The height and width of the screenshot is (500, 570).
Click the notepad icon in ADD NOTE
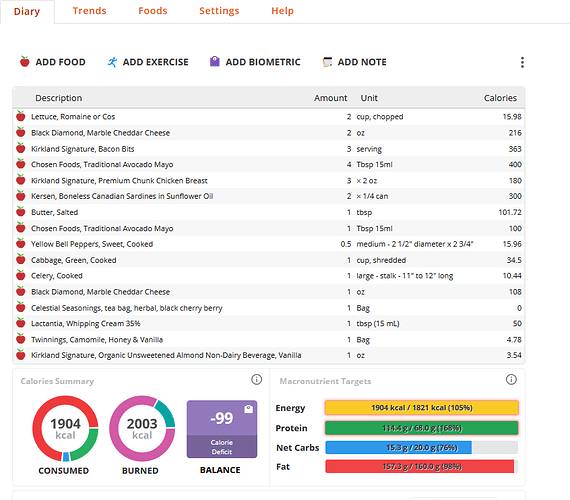[327, 62]
